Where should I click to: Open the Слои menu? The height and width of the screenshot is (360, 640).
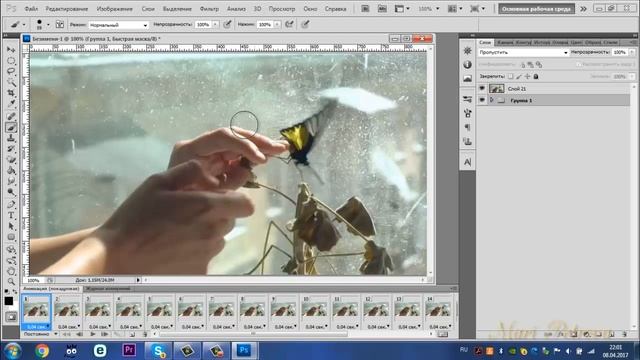coord(148,9)
